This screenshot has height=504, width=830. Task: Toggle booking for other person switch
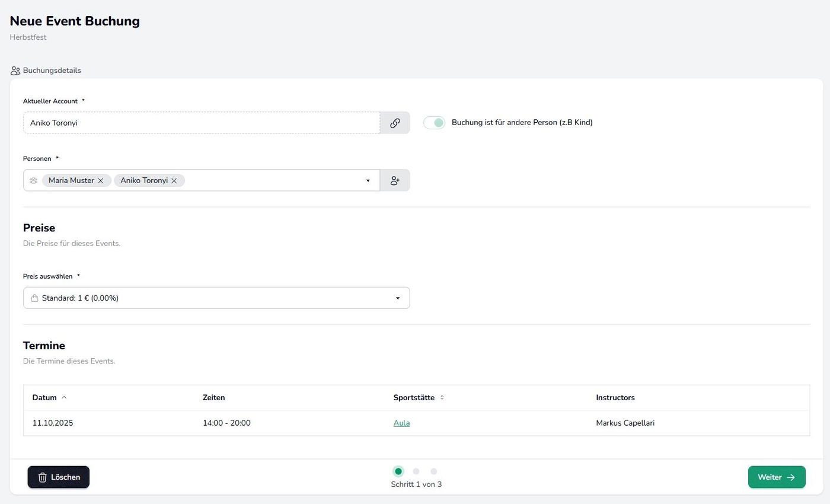click(434, 123)
